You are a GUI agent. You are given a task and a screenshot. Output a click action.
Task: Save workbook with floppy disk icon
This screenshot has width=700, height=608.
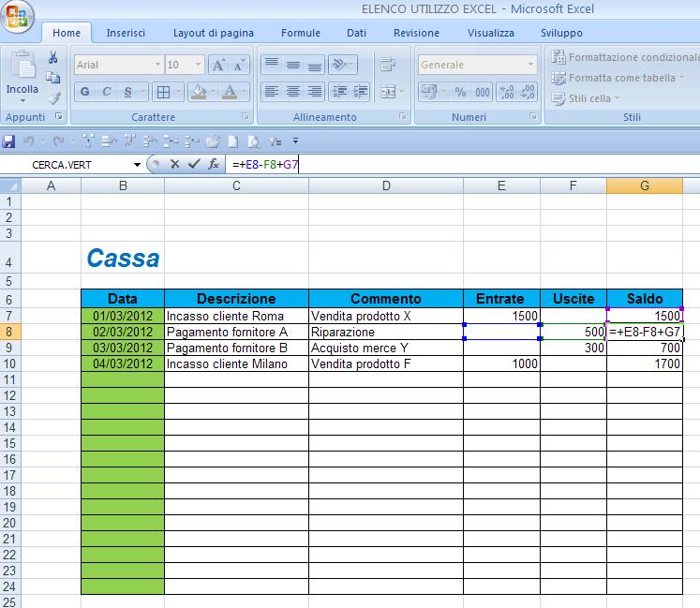point(8,141)
